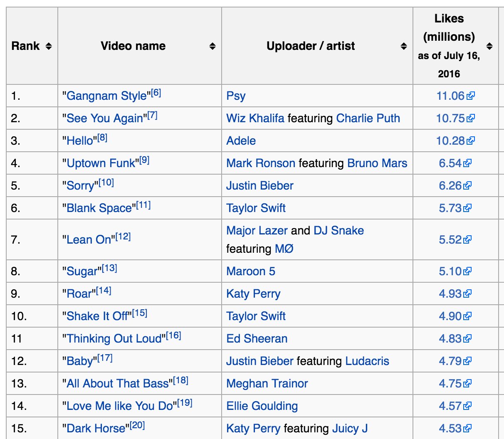Sort table by Rank column arrows
The width and height of the screenshot is (504, 439).
[x=49, y=46]
